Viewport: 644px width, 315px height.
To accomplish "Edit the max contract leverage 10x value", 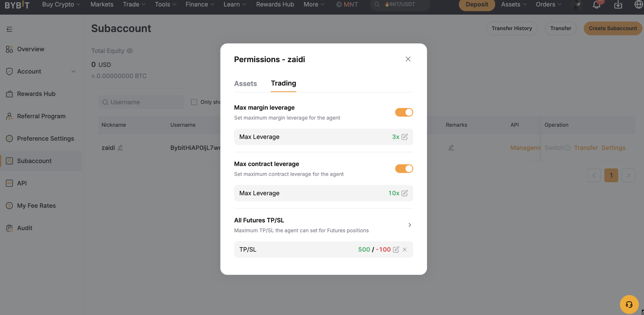I will [404, 193].
